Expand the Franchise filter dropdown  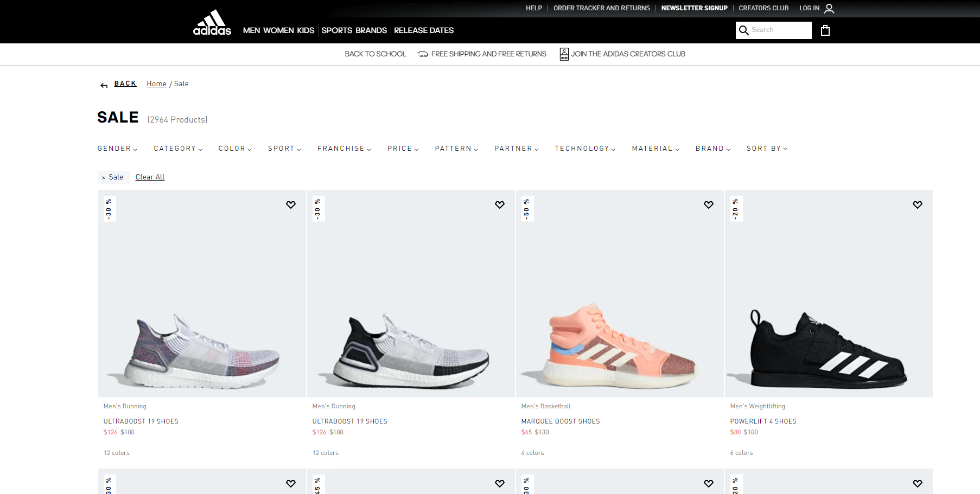point(345,149)
